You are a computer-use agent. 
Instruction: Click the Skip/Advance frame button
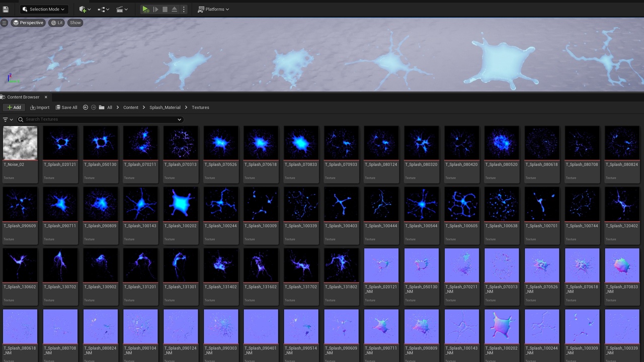click(155, 9)
